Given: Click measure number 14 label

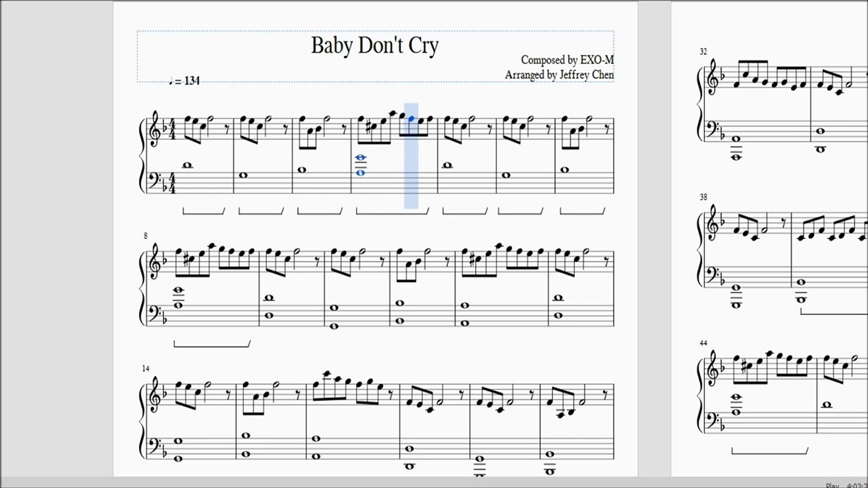Looking at the screenshot, I should pyautogui.click(x=146, y=369).
